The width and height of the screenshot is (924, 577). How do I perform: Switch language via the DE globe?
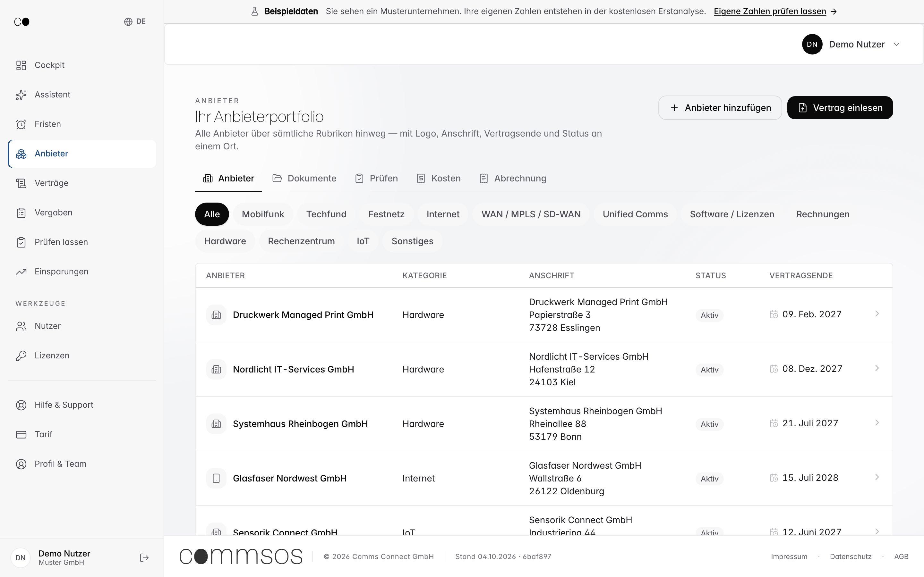click(x=135, y=21)
